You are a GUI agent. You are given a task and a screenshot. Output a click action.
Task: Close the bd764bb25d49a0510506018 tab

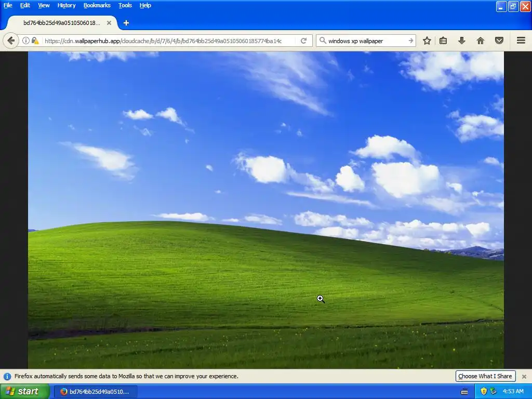pos(109,23)
